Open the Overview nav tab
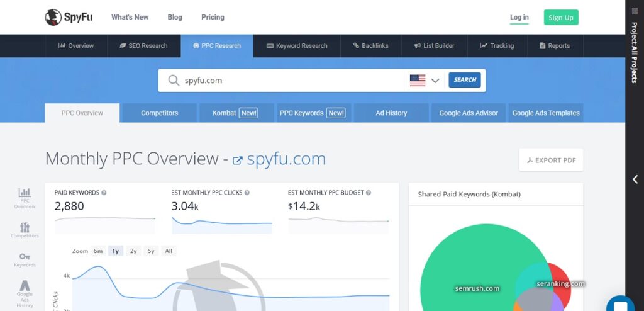644x311 pixels. pyautogui.click(x=76, y=46)
